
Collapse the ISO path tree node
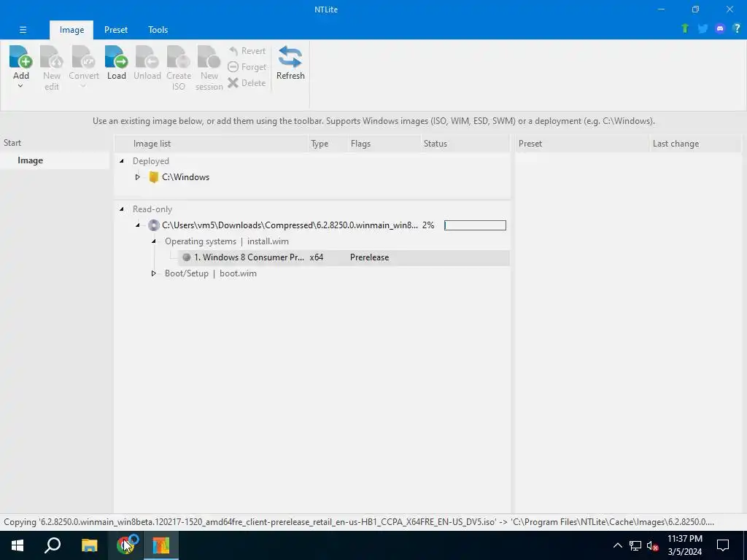point(138,225)
